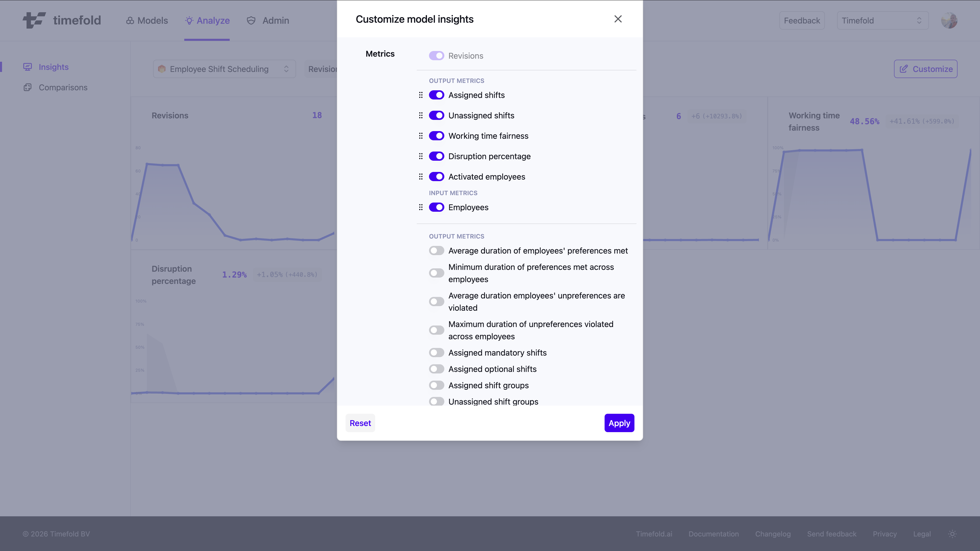This screenshot has width=980, height=551.
Task: Click the Metrics section label
Action: 380,54
